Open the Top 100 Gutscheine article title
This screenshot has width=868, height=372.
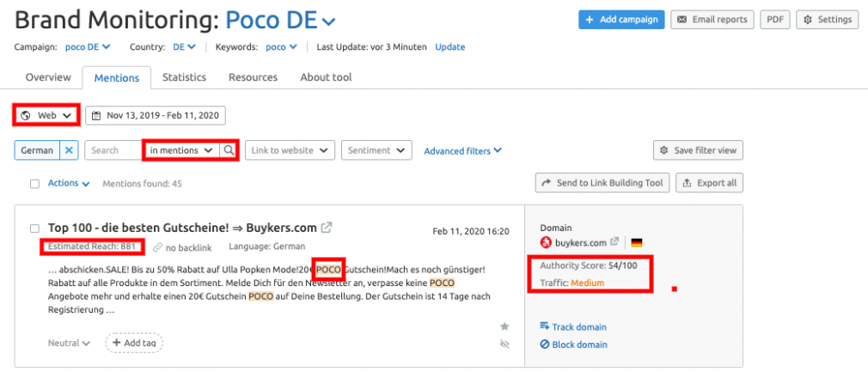tap(182, 228)
